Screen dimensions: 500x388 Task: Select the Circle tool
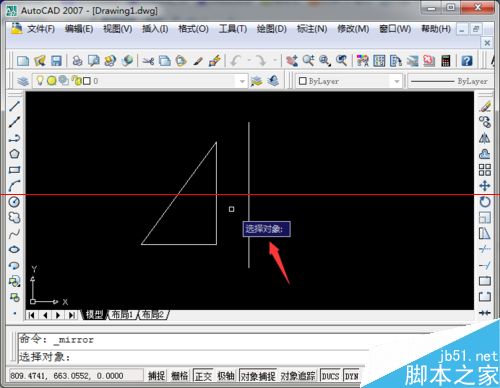pyautogui.click(x=14, y=202)
